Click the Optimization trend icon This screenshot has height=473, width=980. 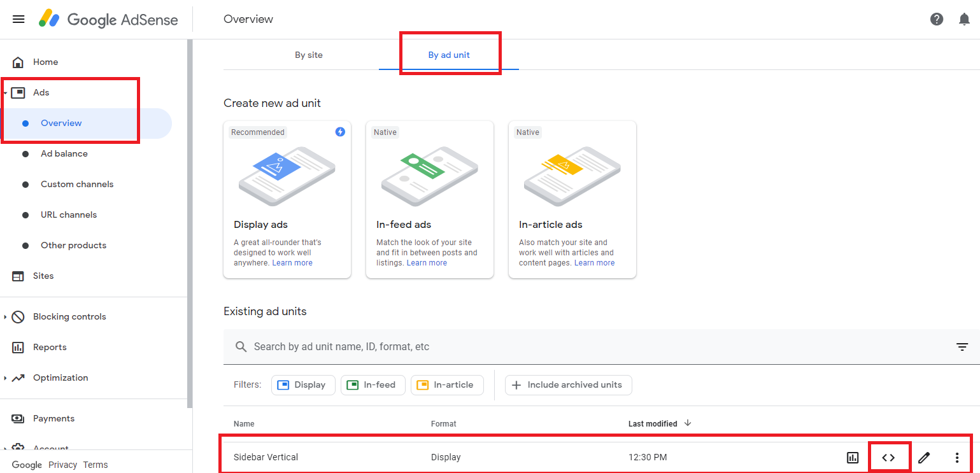coord(18,378)
